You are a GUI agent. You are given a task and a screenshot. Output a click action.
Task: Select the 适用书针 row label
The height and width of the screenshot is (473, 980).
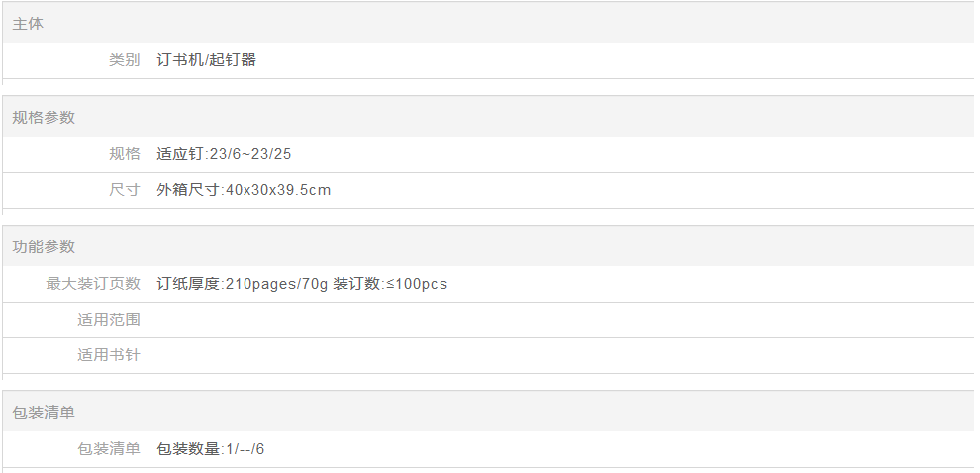(x=109, y=355)
